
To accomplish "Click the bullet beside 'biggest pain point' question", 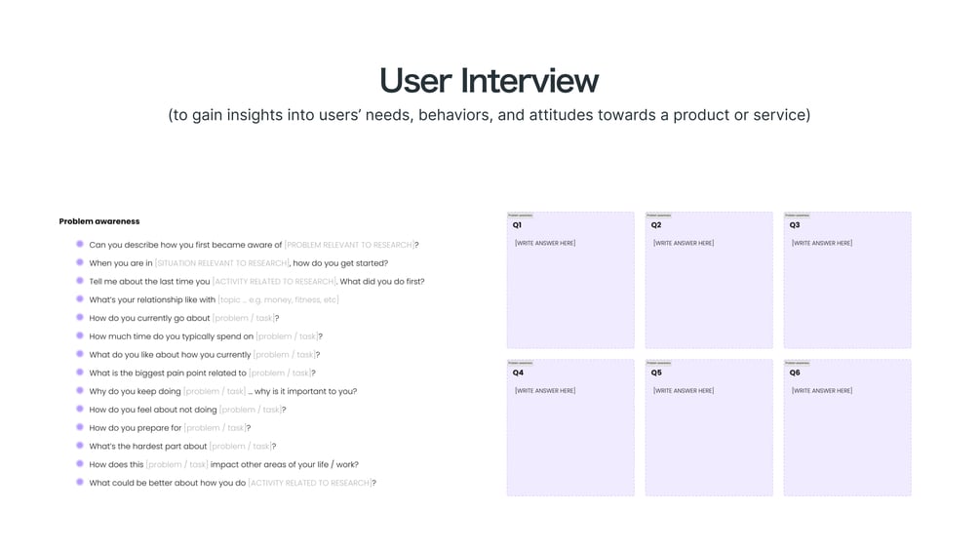I will tap(80, 373).
